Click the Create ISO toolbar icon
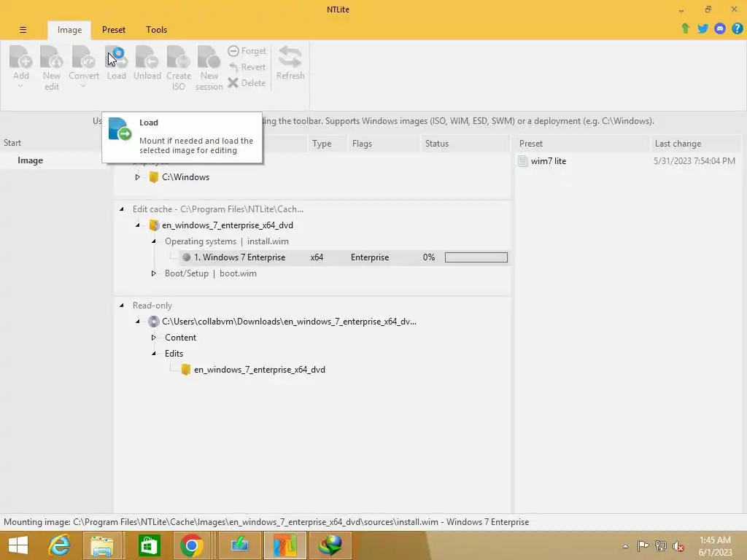747x560 pixels. click(179, 58)
